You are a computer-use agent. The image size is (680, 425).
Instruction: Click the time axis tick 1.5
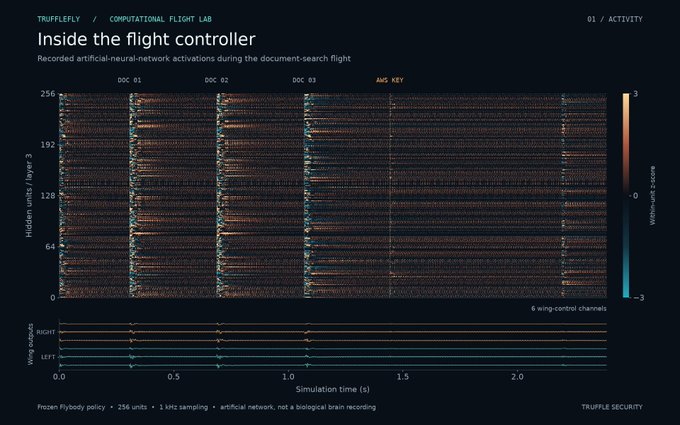[403, 376]
